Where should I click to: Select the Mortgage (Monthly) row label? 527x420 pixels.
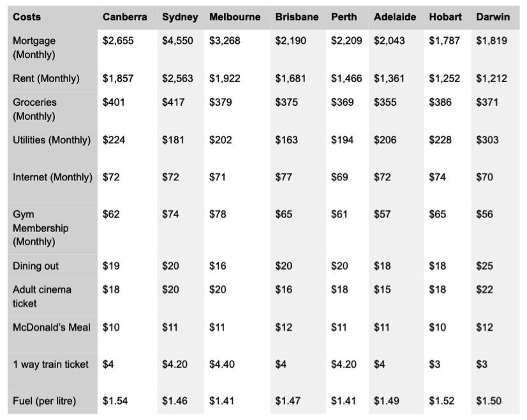34,47
